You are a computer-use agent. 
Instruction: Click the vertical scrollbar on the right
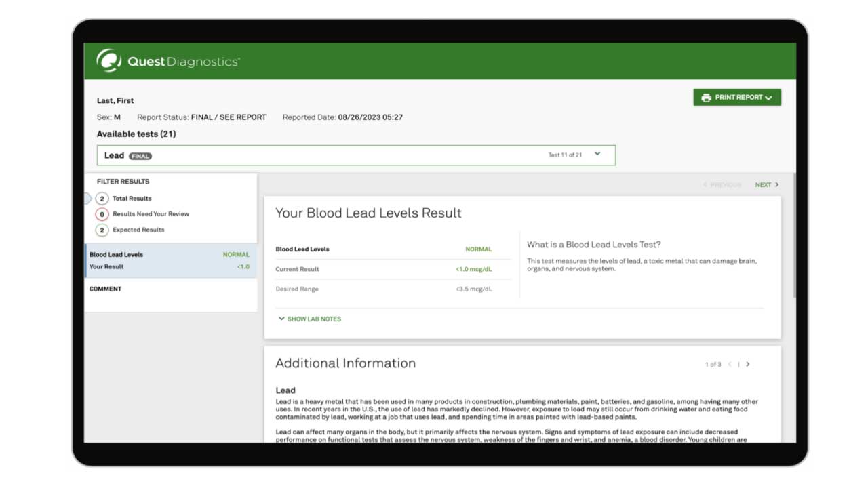[x=794, y=237]
